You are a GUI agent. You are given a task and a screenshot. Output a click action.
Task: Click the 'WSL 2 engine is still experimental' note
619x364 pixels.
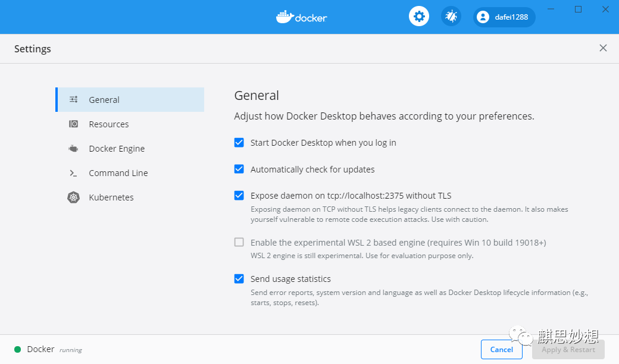pyautogui.click(x=362, y=256)
